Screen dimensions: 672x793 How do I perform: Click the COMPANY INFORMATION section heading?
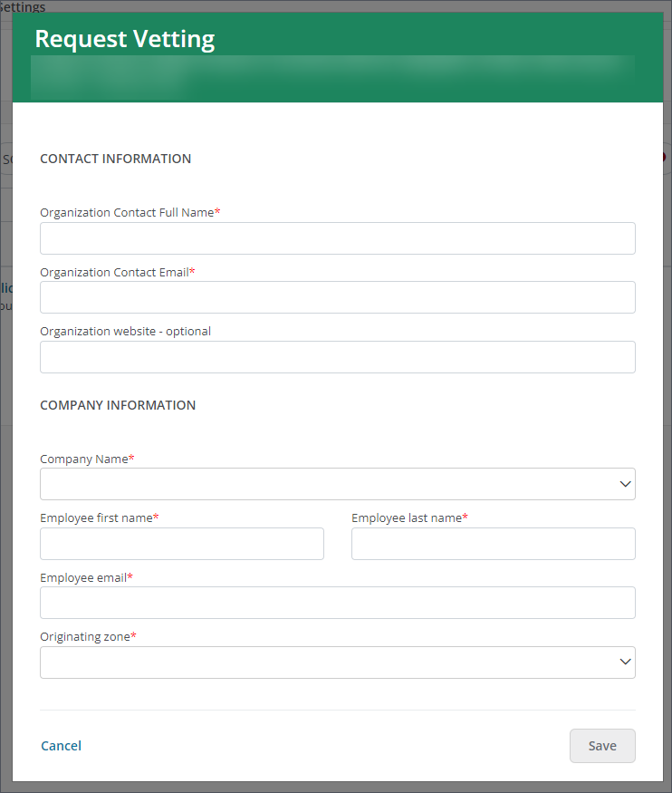coord(118,405)
